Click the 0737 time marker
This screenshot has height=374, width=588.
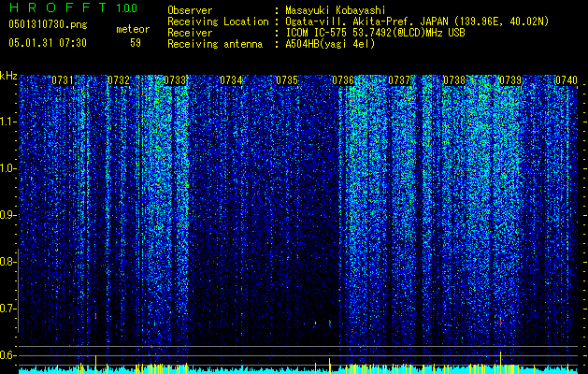click(x=399, y=80)
